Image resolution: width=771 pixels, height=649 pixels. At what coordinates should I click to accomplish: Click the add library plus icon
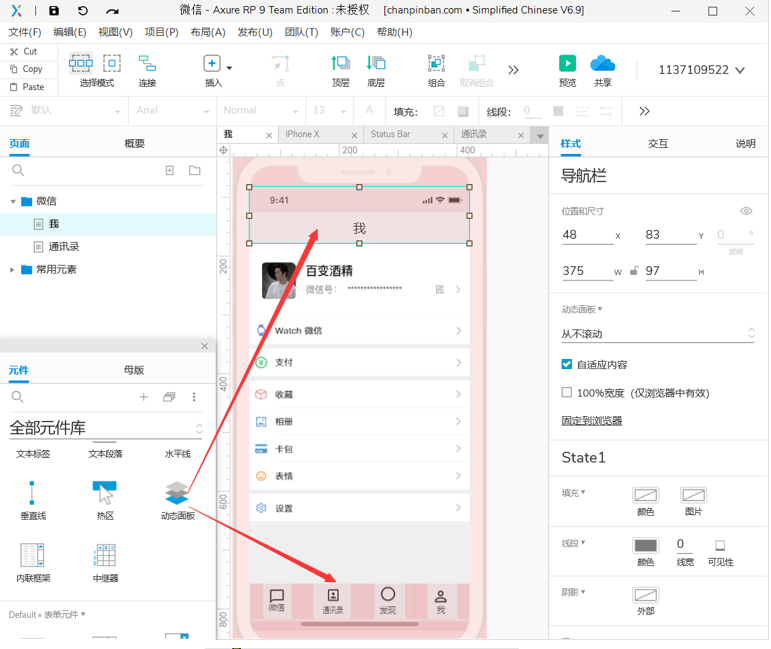[x=144, y=397]
